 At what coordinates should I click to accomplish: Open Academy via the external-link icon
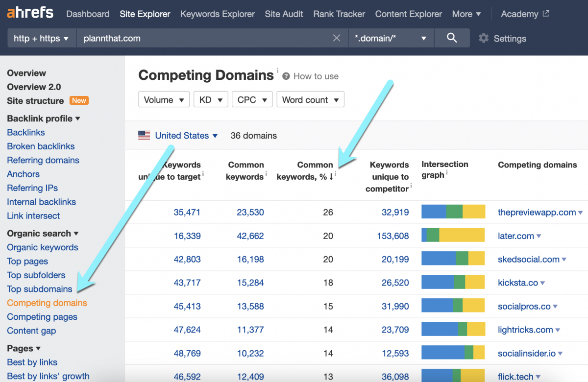[x=545, y=14]
